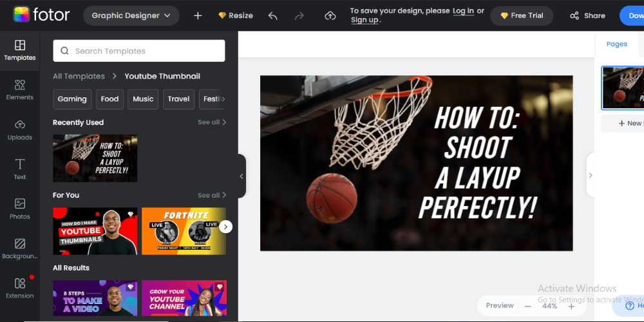Open the Backgrounds sidebar panel
Image resolution: width=644 pixels, height=322 pixels.
(20, 249)
